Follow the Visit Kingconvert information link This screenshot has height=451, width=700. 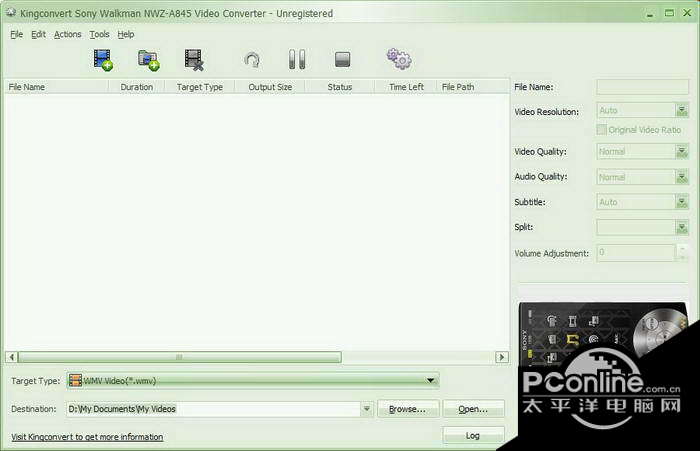coord(87,437)
